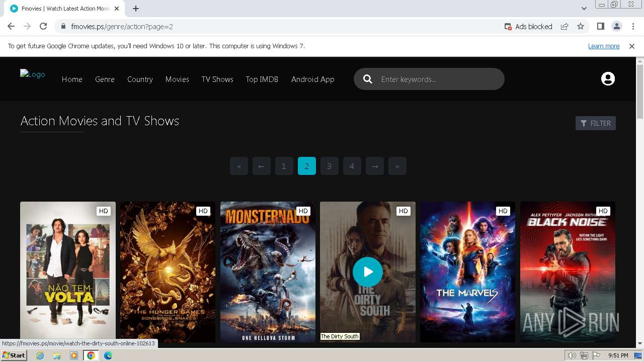Dismiss the Chrome update notification bar
The image size is (644, 362).
pyautogui.click(x=632, y=46)
